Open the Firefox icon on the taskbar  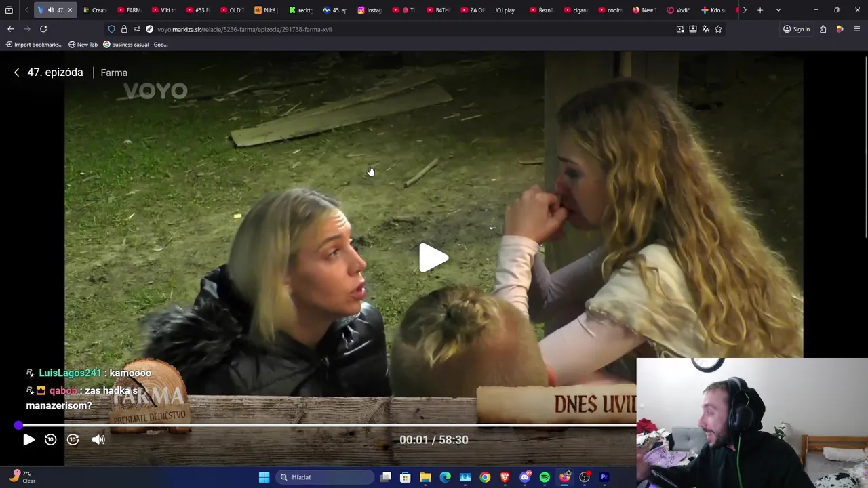click(x=564, y=477)
